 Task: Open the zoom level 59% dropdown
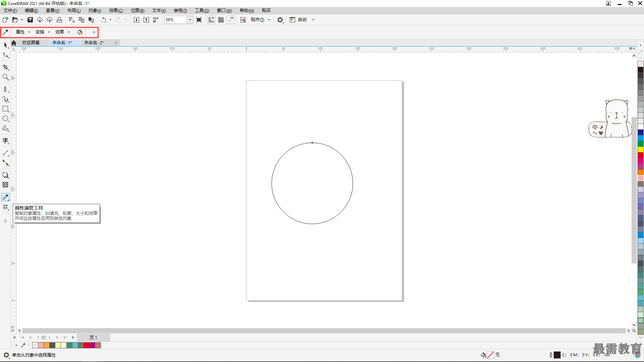pyautogui.click(x=190, y=20)
